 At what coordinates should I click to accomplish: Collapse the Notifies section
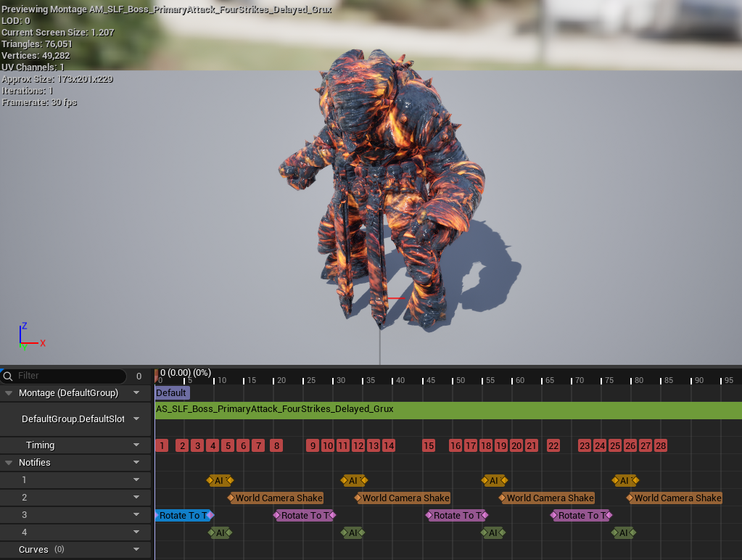tap(9, 462)
